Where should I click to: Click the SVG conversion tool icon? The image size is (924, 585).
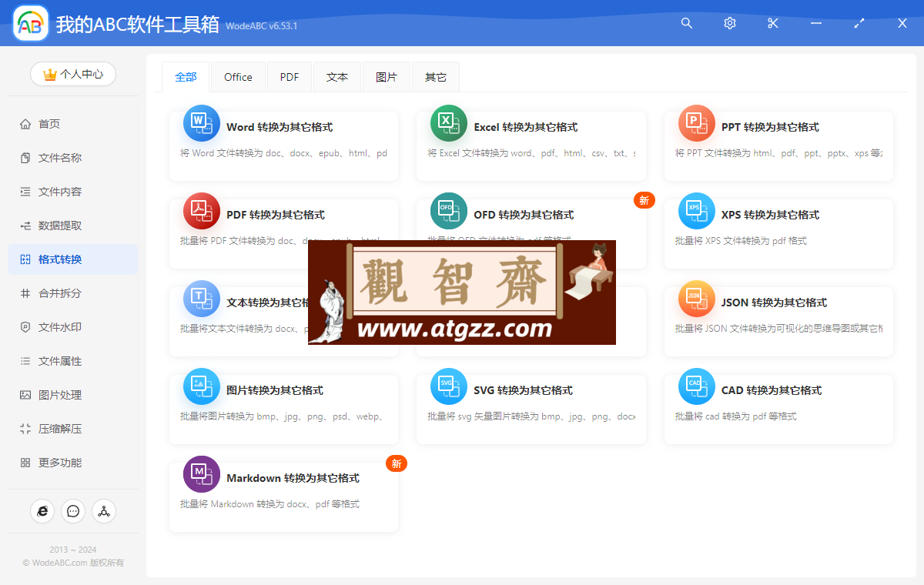[449, 386]
